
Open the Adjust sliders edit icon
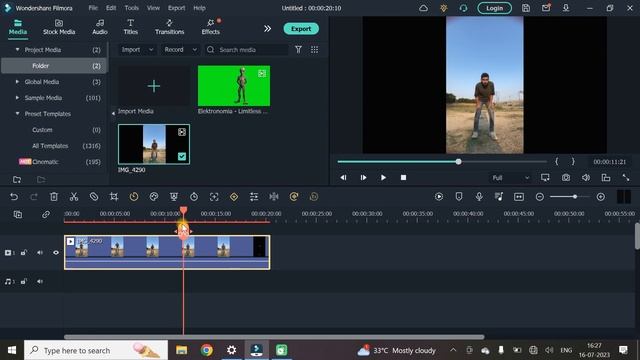tap(254, 197)
